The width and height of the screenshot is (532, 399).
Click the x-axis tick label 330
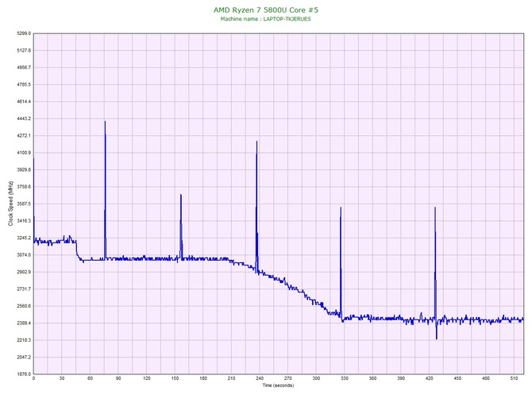point(345,378)
